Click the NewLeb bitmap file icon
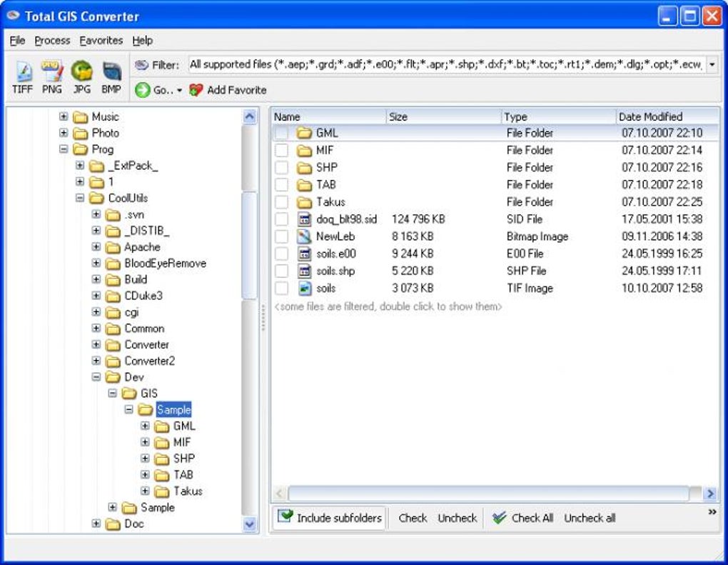Screen dimensions: 728x565 pos(304,236)
